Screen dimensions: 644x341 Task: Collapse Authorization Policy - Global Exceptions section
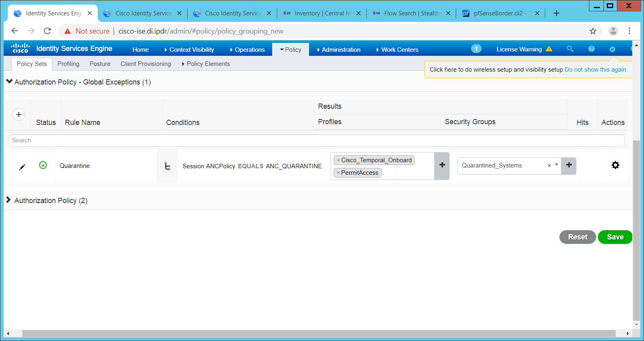9,82
